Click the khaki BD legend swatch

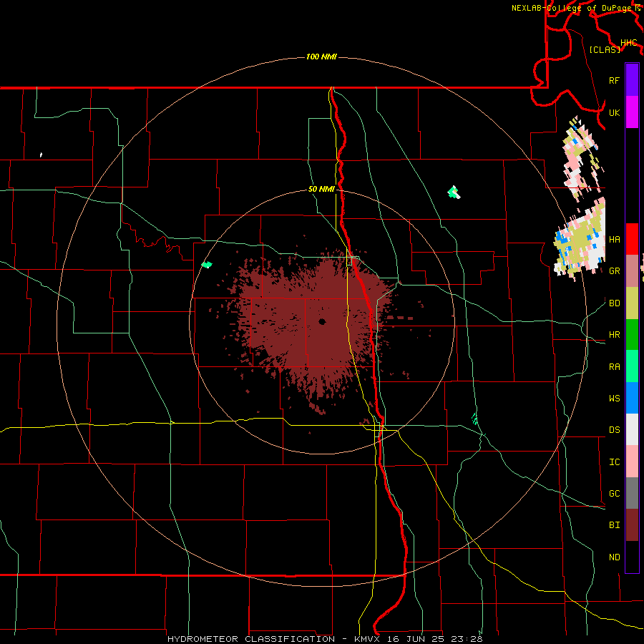click(x=632, y=303)
